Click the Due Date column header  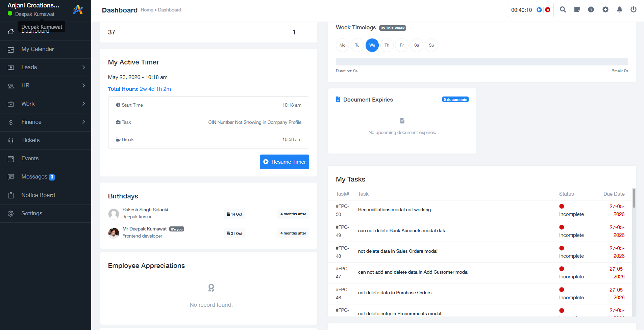tap(614, 194)
